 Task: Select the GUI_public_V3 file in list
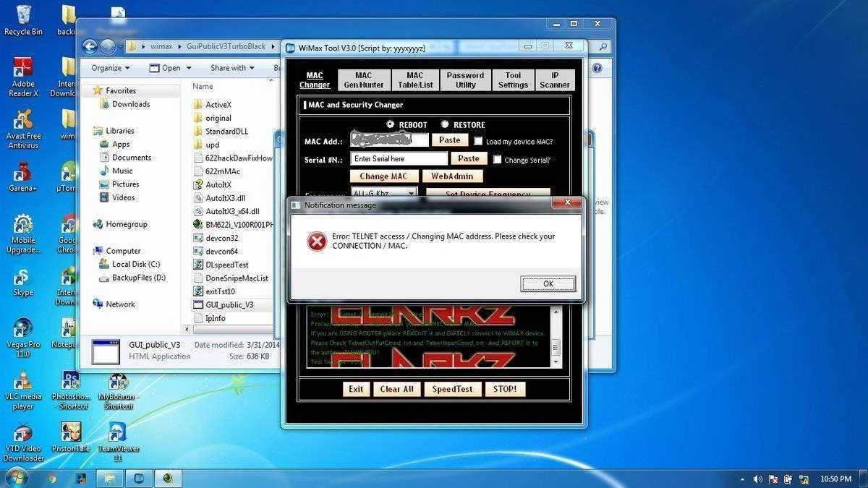point(229,305)
